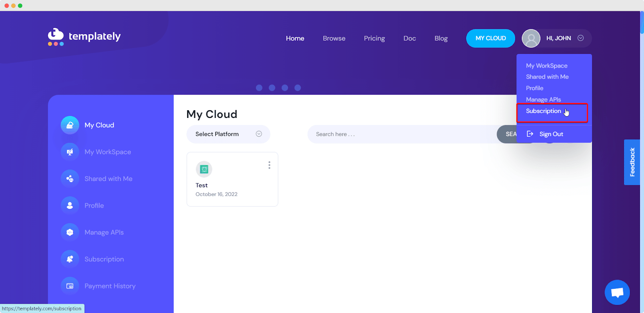Select the Shared with Me sidebar icon
This screenshot has width=644, height=313.
point(70,179)
